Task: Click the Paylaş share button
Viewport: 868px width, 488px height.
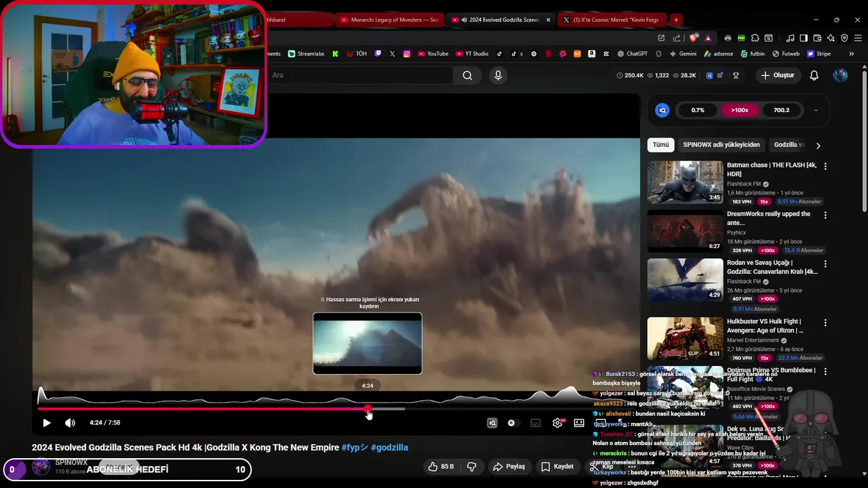Action: tap(509, 466)
